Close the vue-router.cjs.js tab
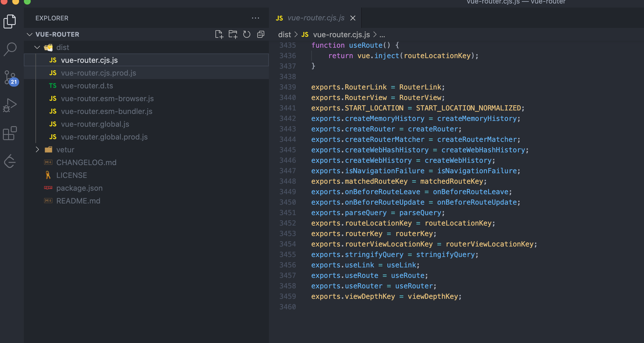 click(353, 18)
